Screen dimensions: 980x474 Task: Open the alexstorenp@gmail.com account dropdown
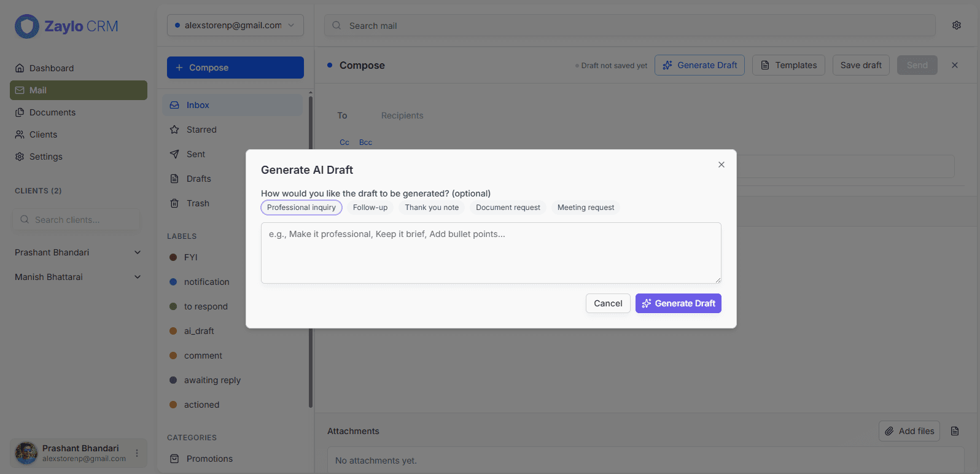coord(235,25)
